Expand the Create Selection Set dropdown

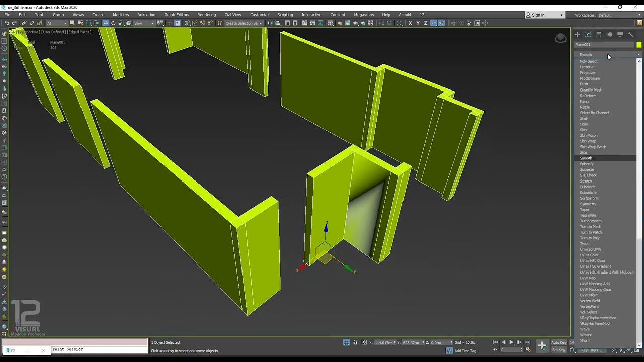244,23
